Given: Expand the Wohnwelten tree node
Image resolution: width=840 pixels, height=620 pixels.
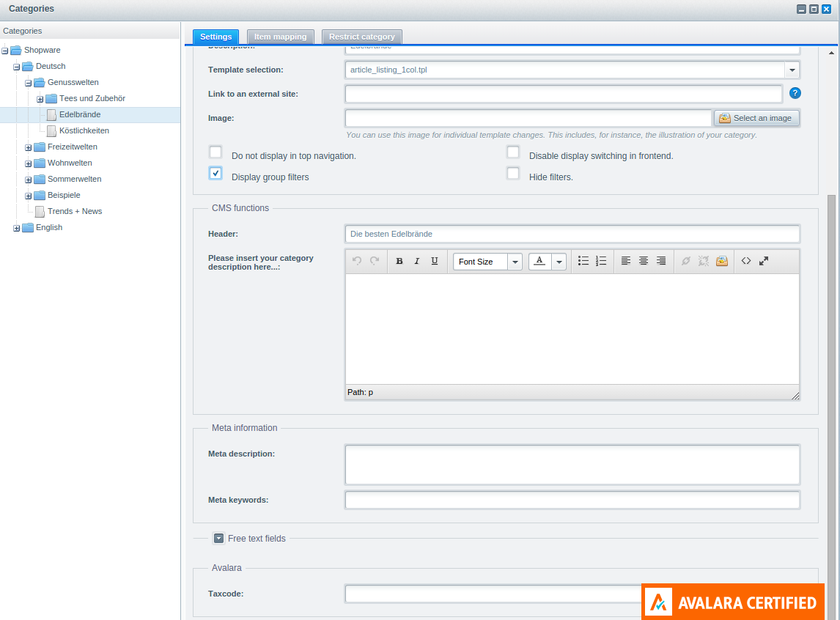Looking at the screenshot, I should coord(29,163).
